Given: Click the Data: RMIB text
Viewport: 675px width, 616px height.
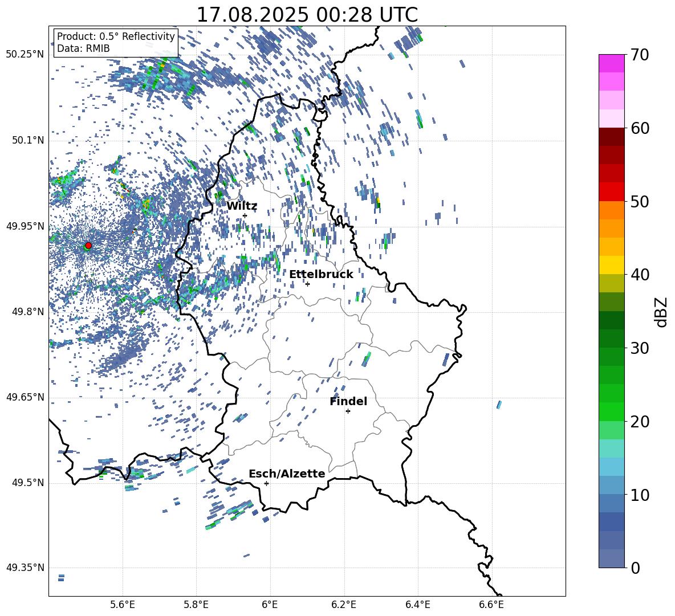Looking at the screenshot, I should click(x=83, y=48).
